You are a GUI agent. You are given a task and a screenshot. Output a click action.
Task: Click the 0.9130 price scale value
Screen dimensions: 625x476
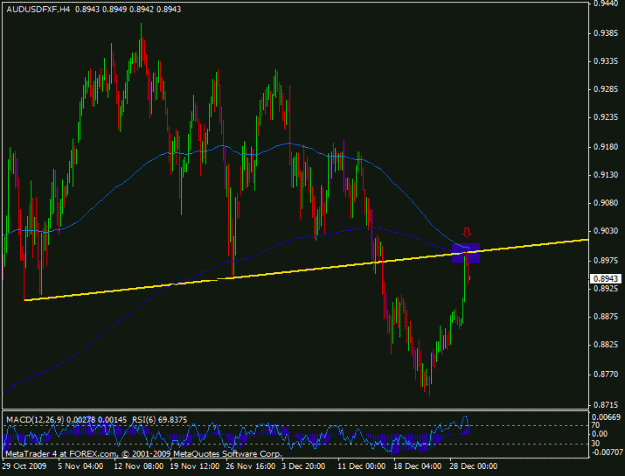[606, 175]
